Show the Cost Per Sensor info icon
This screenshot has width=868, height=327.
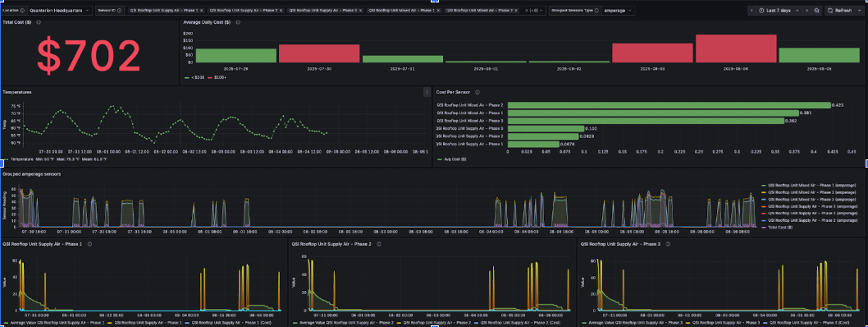(477, 92)
